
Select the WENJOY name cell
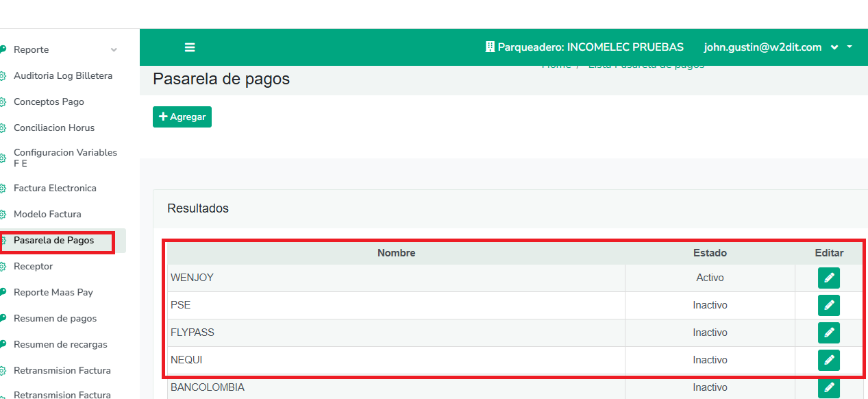tap(396, 278)
